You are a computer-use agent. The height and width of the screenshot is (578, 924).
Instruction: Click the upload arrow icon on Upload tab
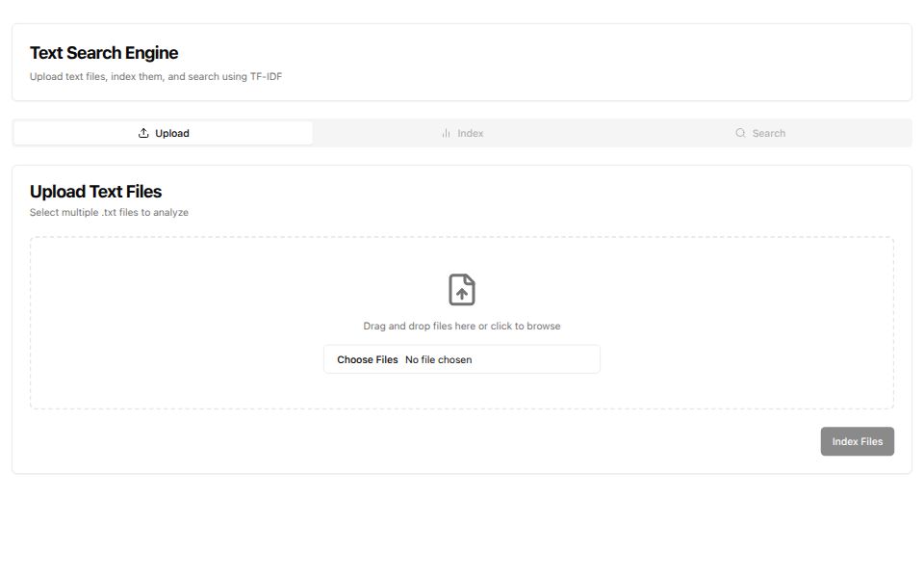(x=142, y=132)
